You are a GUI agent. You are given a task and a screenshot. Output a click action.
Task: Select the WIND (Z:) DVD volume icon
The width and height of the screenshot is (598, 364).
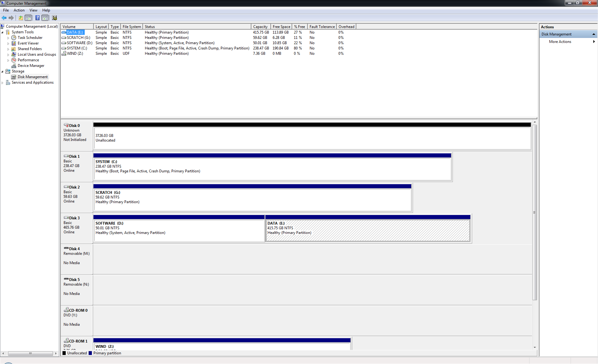point(64,54)
